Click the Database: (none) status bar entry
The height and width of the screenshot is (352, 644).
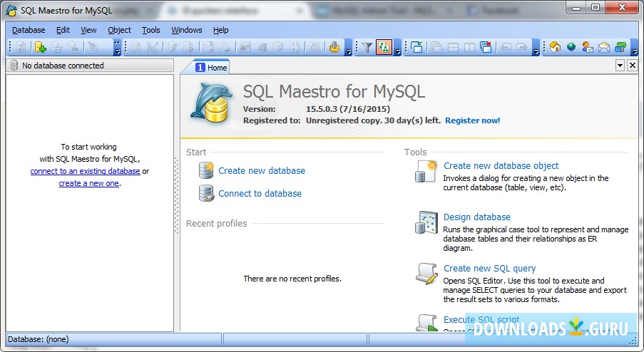(x=114, y=339)
